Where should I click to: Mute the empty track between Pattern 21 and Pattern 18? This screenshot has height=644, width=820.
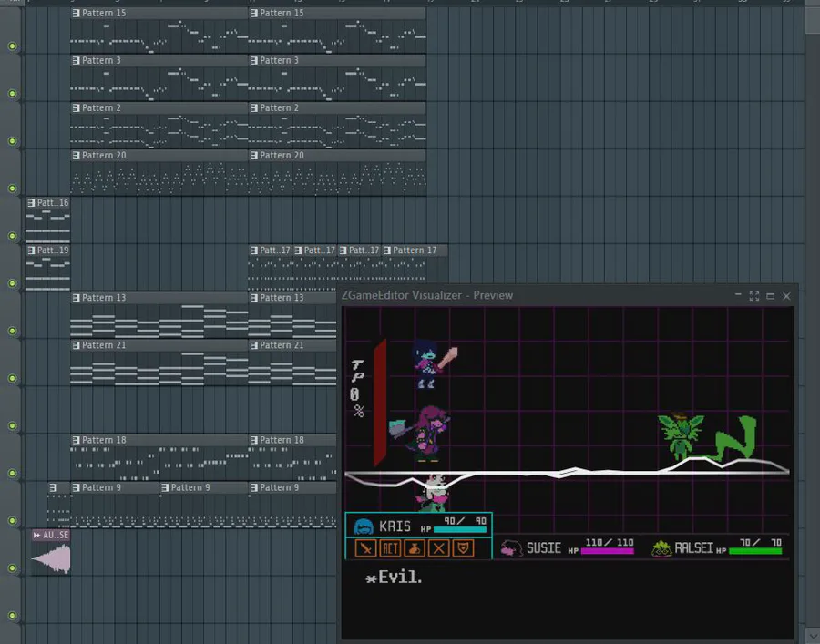[13, 425]
